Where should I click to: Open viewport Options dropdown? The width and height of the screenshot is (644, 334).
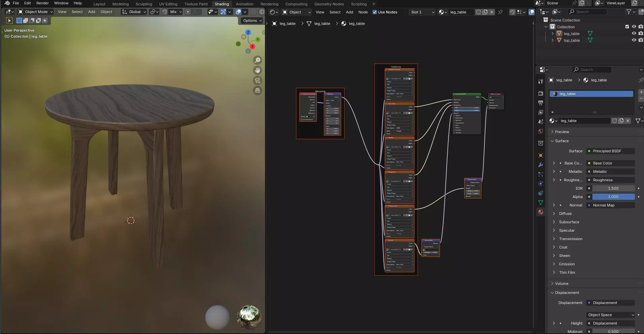pyautogui.click(x=252, y=21)
